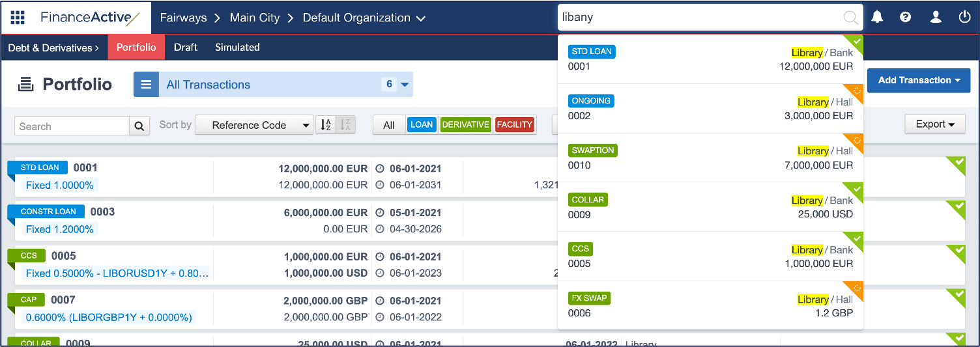This screenshot has height=347, width=980.
Task: Expand the All Transactions dropdown
Action: [404, 85]
